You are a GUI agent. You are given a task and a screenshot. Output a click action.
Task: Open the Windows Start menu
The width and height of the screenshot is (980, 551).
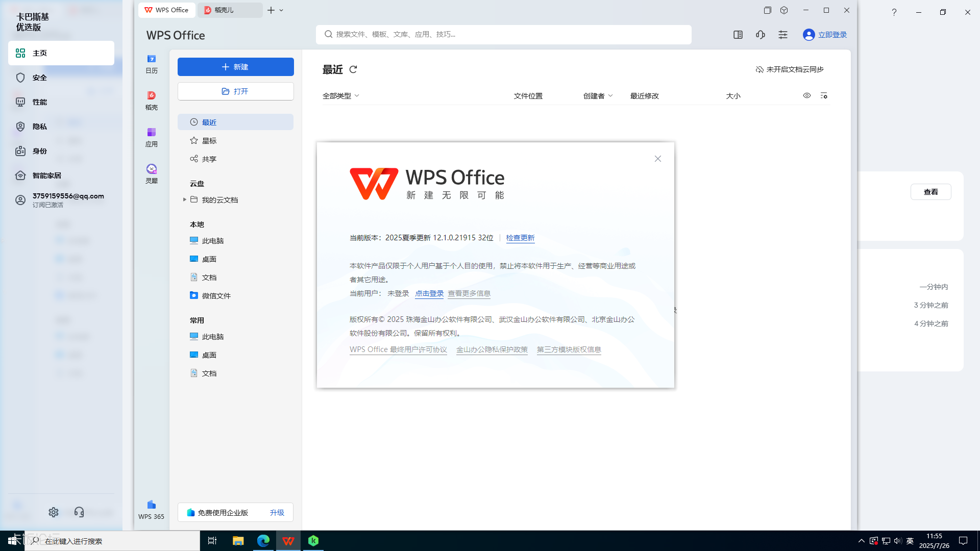pos(12,541)
